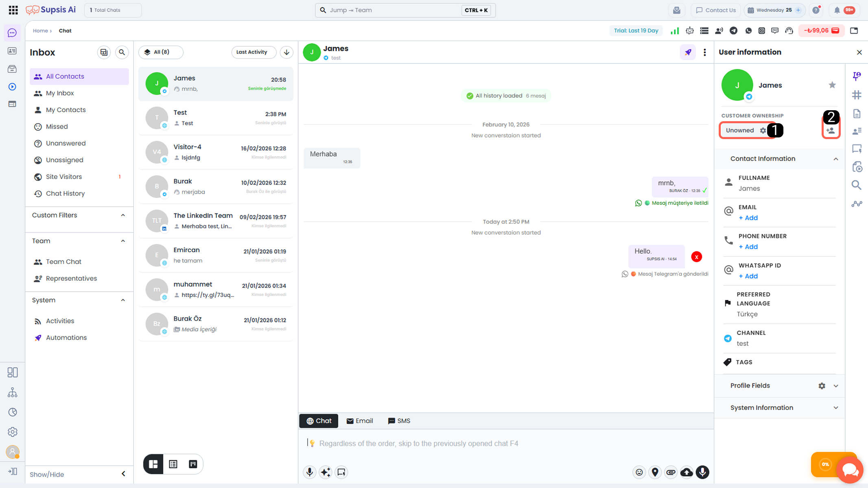Expand the Profile Fields section
This screenshot has height=488, width=868.
tap(835, 386)
